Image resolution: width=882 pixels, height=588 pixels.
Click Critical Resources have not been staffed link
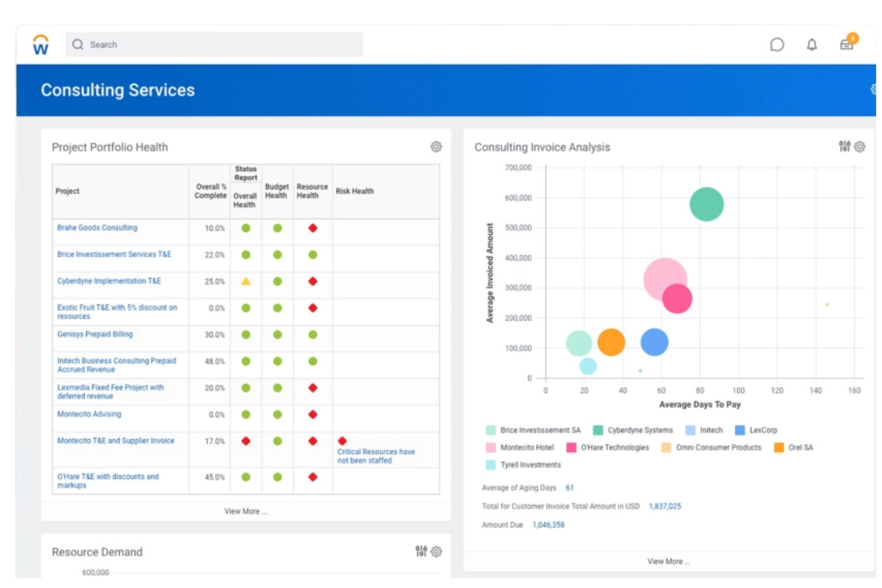pos(376,456)
